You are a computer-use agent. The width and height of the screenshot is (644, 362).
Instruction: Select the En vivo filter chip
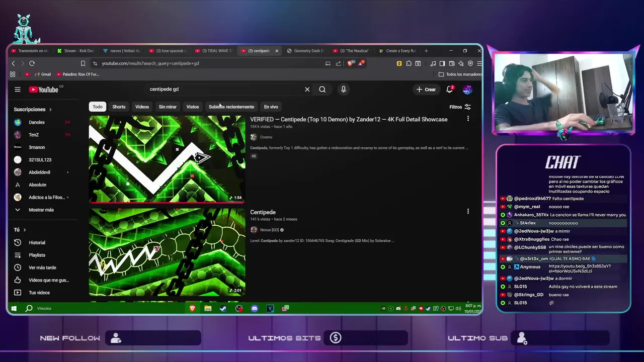click(x=271, y=107)
